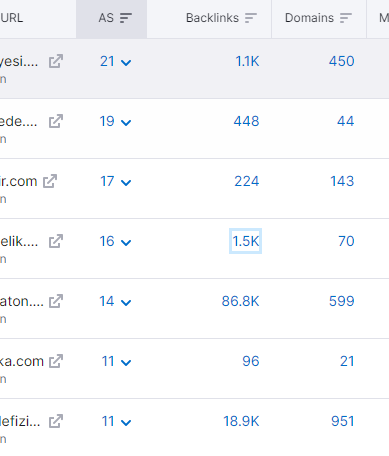This screenshot has width=389, height=456.
Task: Open the 951 domains link
Action: coord(342,421)
